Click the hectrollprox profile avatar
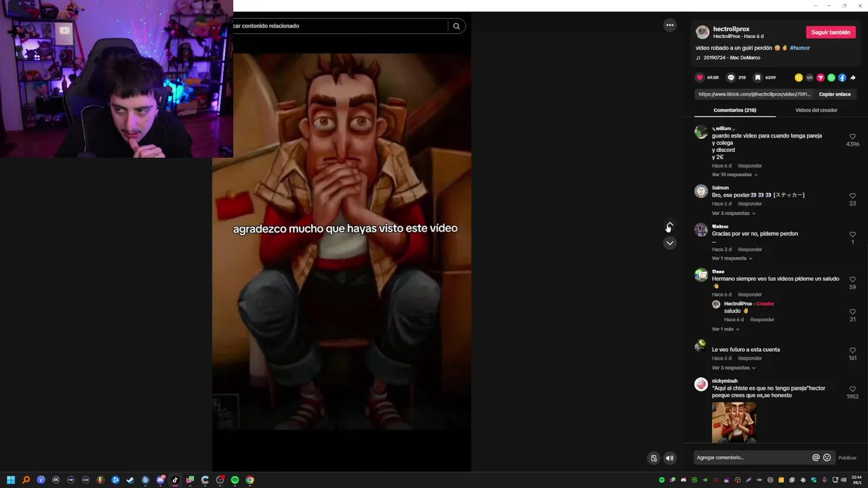This screenshot has width=868, height=488. [703, 32]
